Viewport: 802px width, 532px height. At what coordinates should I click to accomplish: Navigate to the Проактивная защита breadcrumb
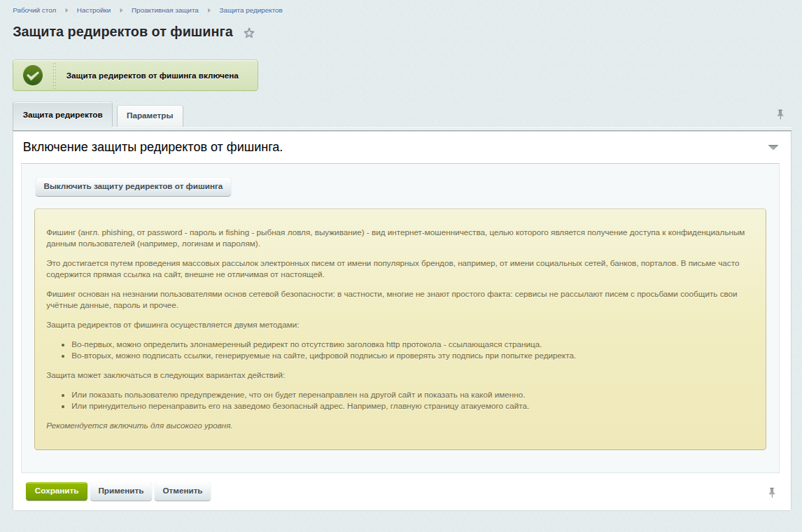click(165, 10)
